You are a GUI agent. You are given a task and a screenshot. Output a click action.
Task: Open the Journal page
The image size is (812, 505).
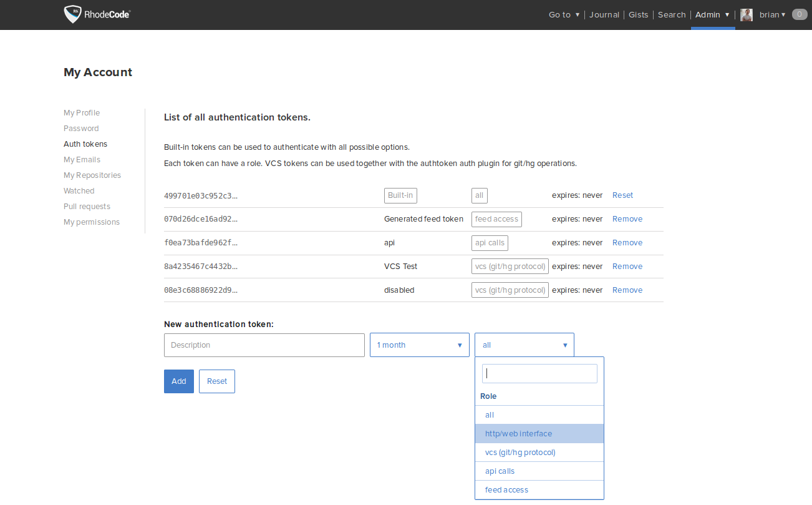[x=604, y=15]
